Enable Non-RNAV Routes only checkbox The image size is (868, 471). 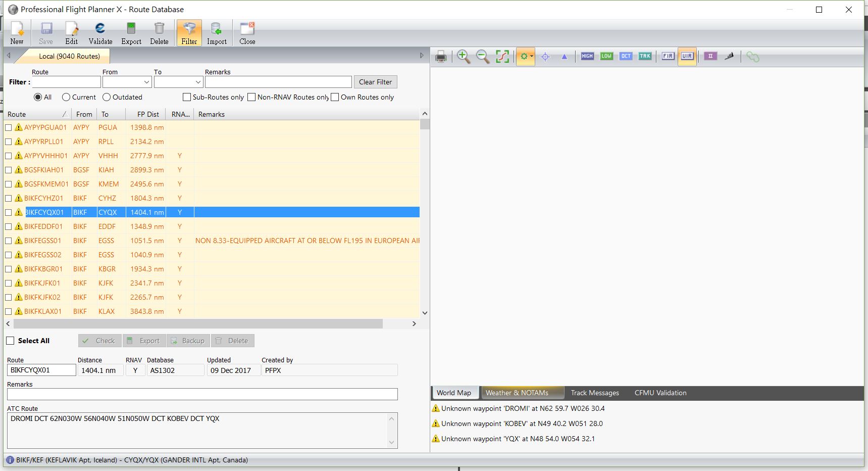click(x=251, y=97)
